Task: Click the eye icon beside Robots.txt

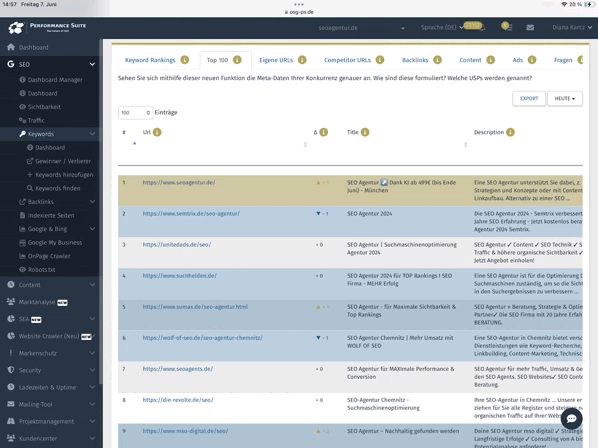Action: 23,270
